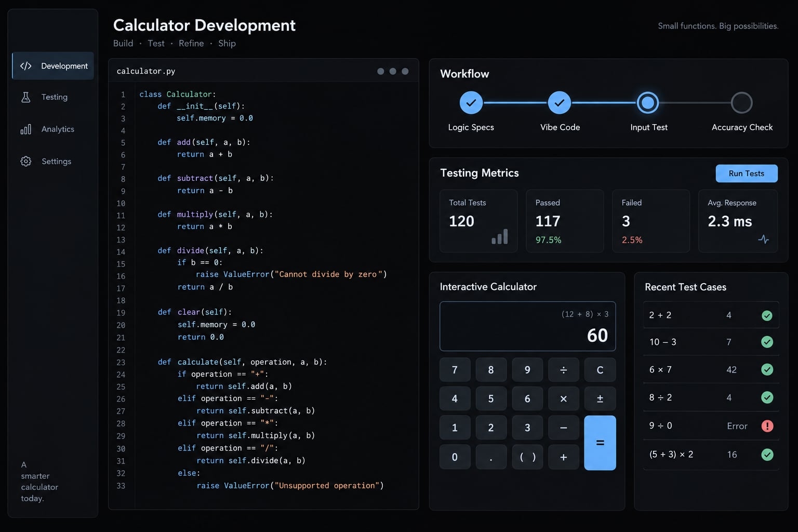This screenshot has height=532, width=798.
Task: Click the divide operator key
Action: 564,370
